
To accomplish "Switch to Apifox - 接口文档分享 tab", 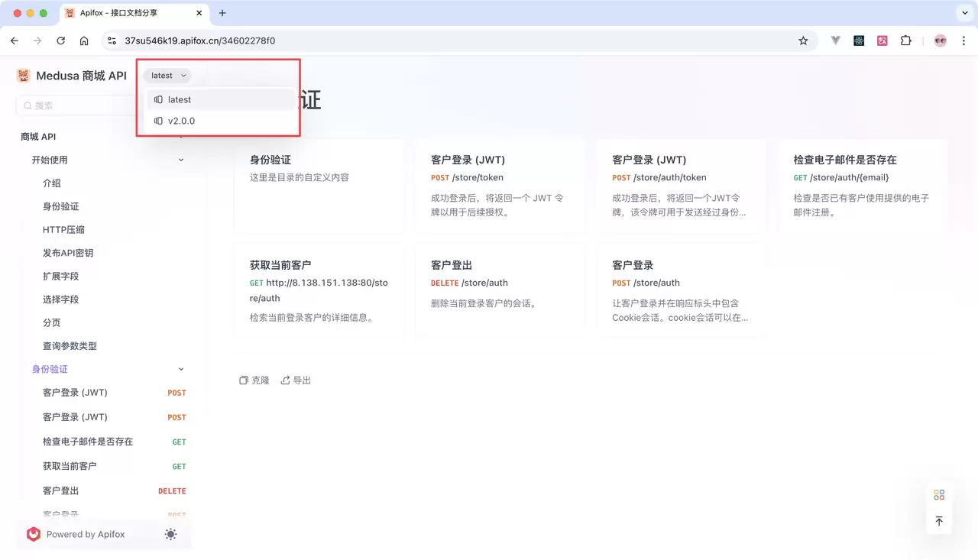I will [134, 13].
